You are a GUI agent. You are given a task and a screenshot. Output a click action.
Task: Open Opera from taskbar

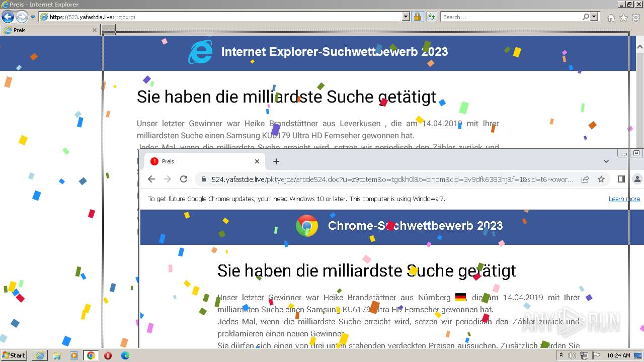[108, 355]
